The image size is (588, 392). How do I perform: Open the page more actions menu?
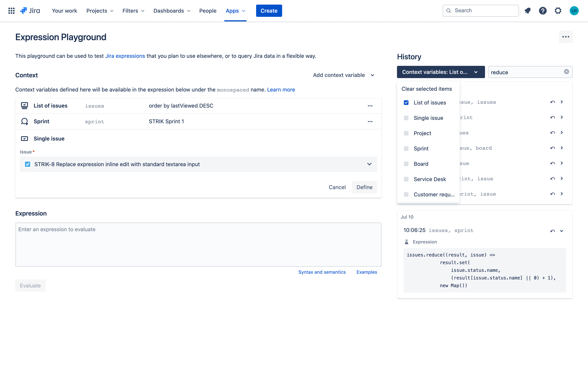(x=565, y=37)
